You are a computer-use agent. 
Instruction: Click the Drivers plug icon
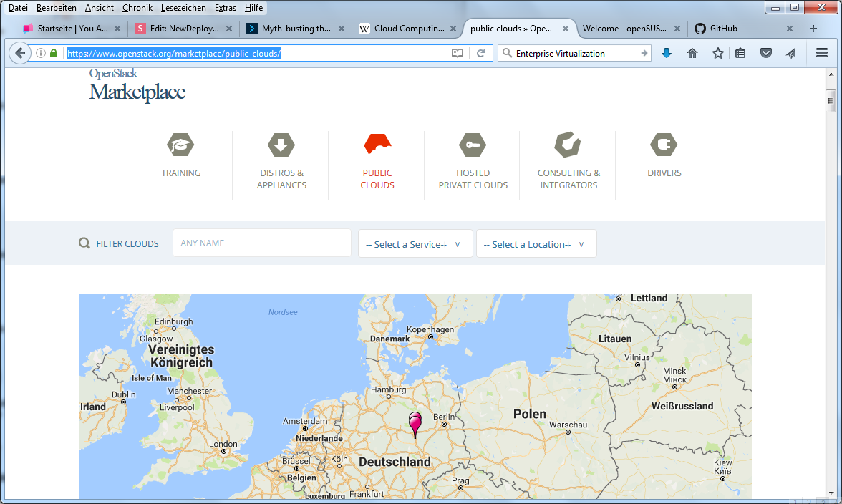pos(664,145)
